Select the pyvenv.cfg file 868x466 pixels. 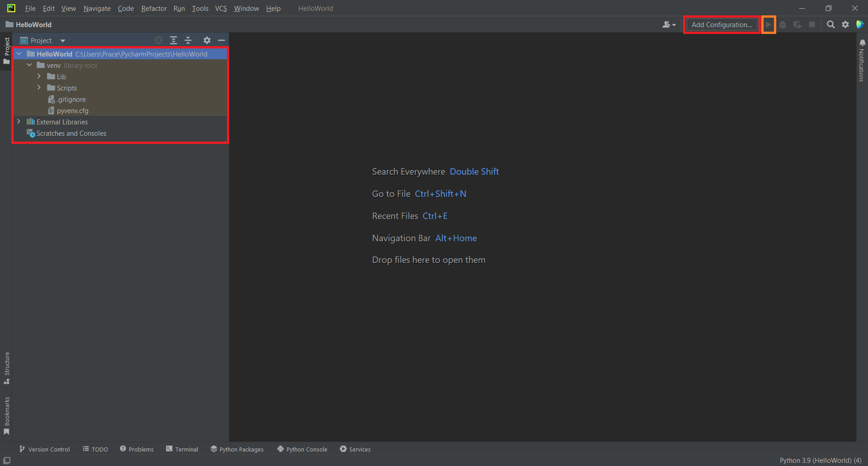68,110
